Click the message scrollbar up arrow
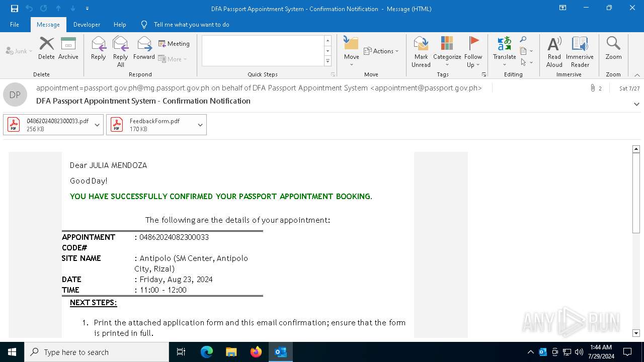This screenshot has width=644, height=362. click(636, 149)
